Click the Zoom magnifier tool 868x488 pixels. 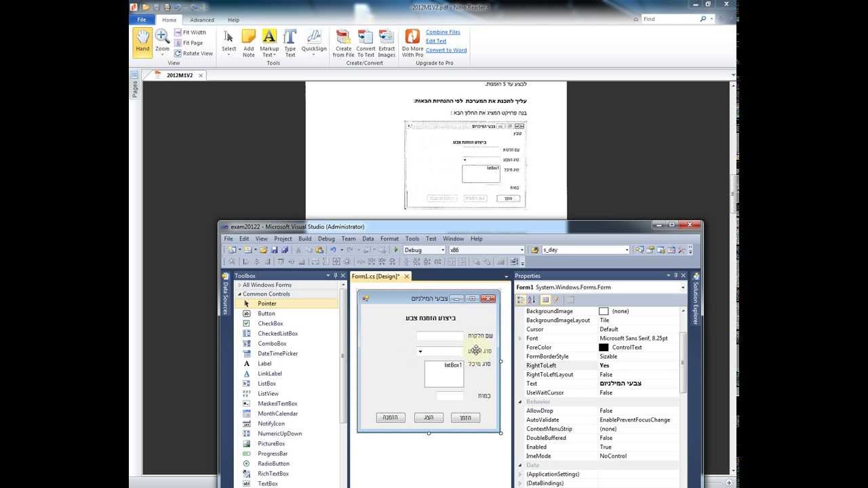tap(162, 42)
